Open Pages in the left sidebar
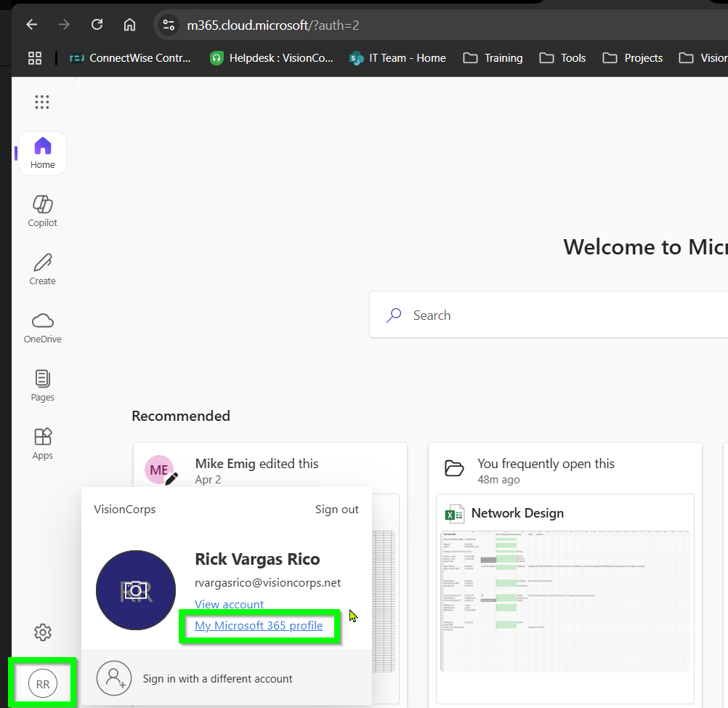The height and width of the screenshot is (708, 728). click(x=42, y=385)
